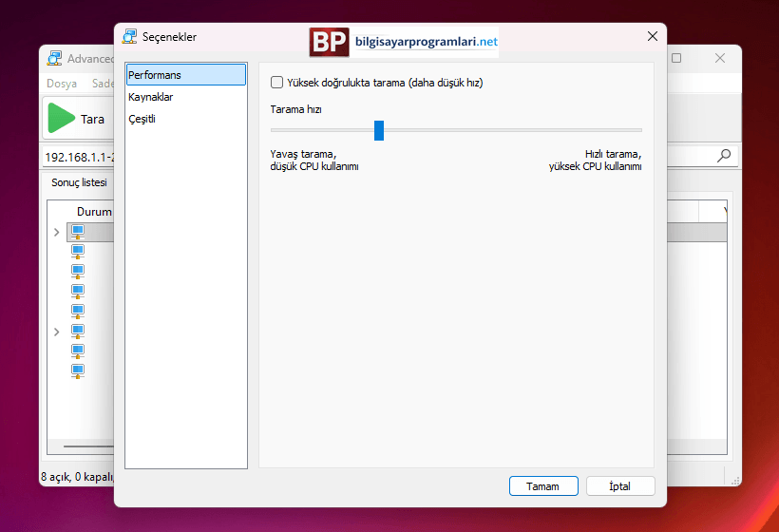Confirm settings with the Tamam button
Viewport: 779px width, 532px height.
[543, 485]
